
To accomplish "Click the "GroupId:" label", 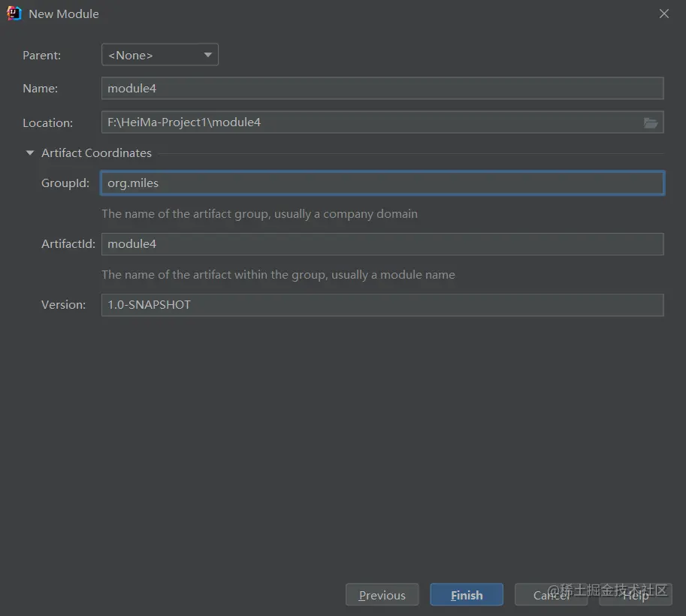I will click(x=65, y=183).
